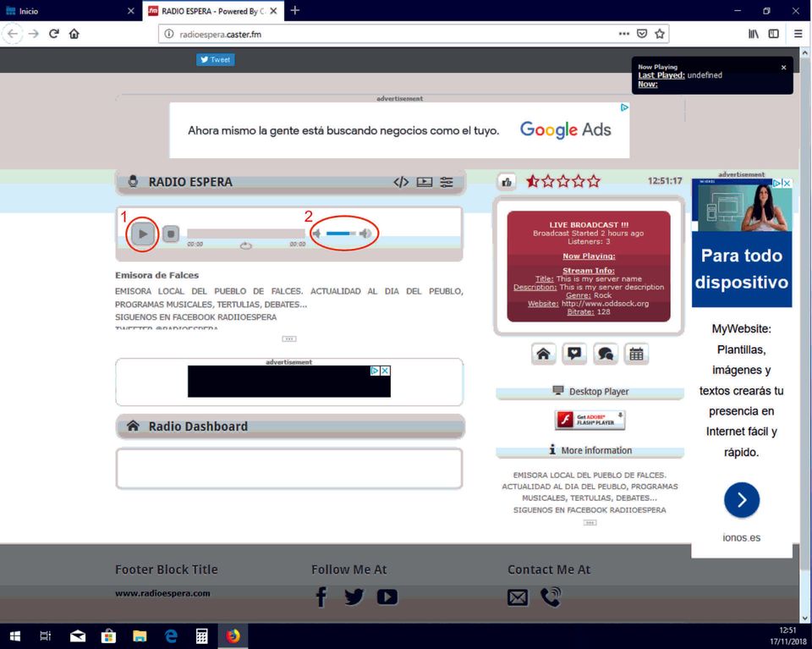Viewport: 812px width, 649px height.
Task: Click the low-volume speaker icon
Action: click(x=316, y=234)
